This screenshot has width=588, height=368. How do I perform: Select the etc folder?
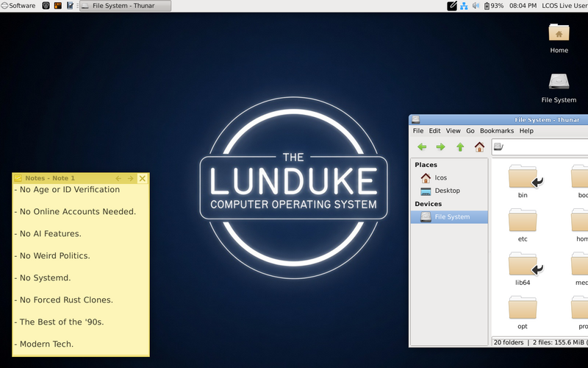[x=523, y=226]
